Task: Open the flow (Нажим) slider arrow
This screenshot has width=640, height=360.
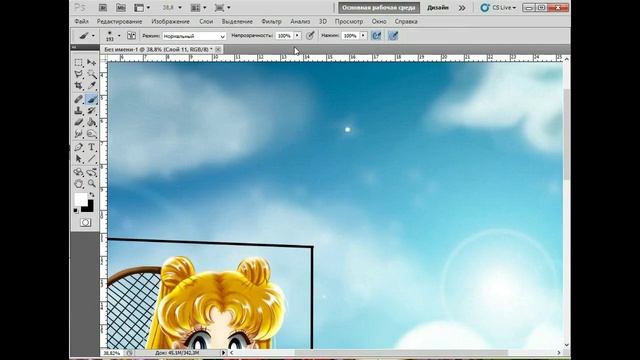Action: click(363, 36)
